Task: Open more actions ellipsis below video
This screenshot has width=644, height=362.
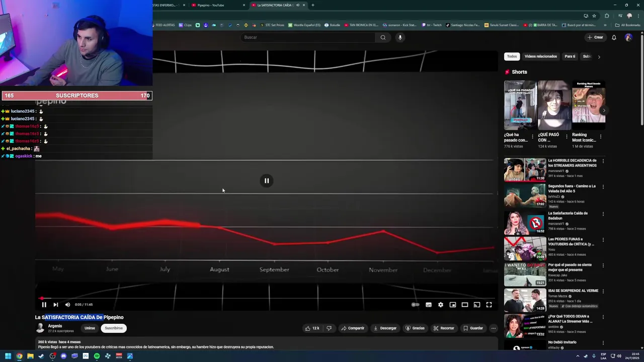Action: point(494,328)
